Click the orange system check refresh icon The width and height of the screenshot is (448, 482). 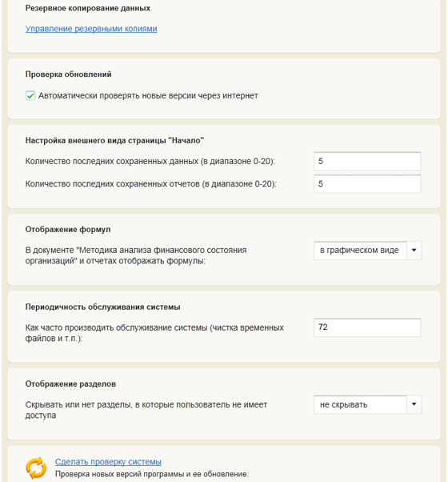coord(36,468)
